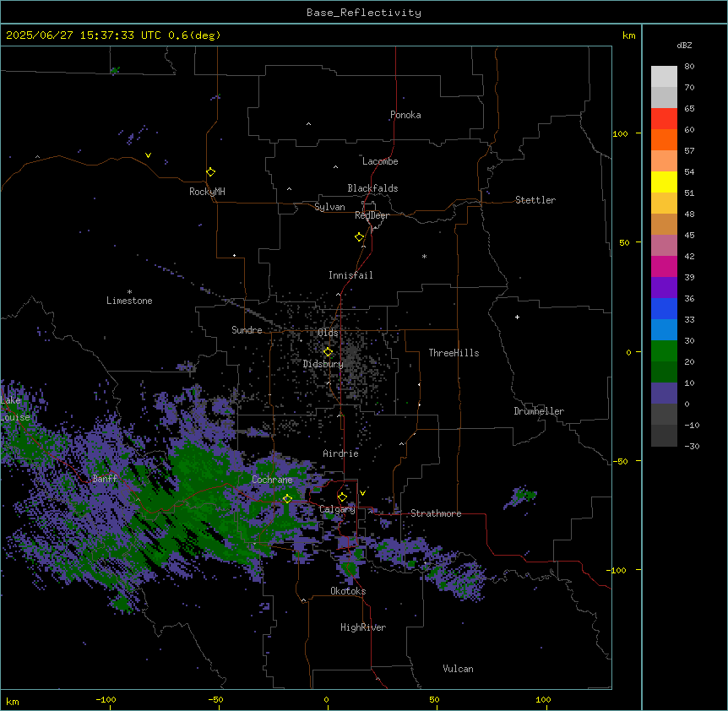
Task: Pick the blue 36 dBZ legend swatch
Action: [664, 308]
